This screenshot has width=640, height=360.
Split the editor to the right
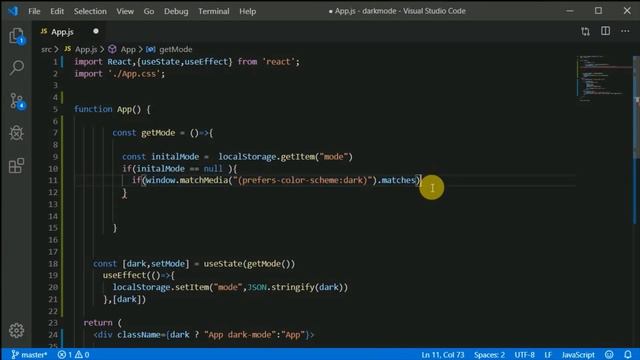tap(605, 31)
